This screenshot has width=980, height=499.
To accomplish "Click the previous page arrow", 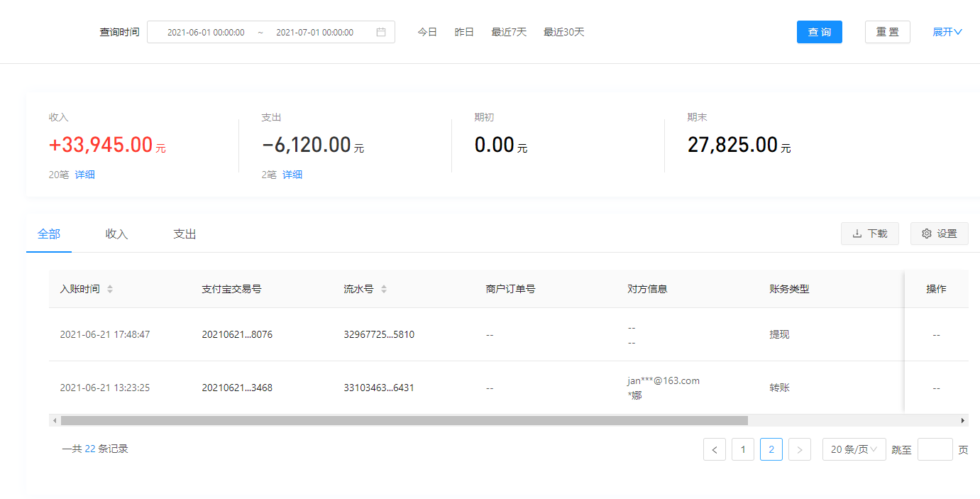I will tap(715, 449).
